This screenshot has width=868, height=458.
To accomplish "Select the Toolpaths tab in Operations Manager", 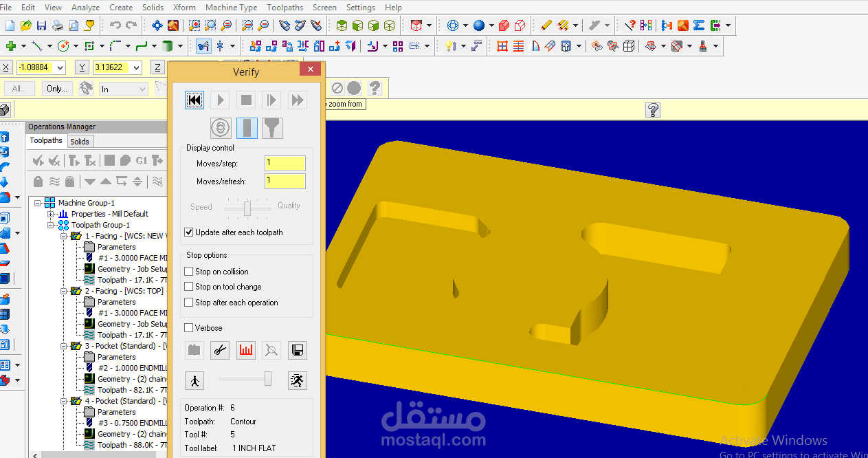I will click(46, 140).
